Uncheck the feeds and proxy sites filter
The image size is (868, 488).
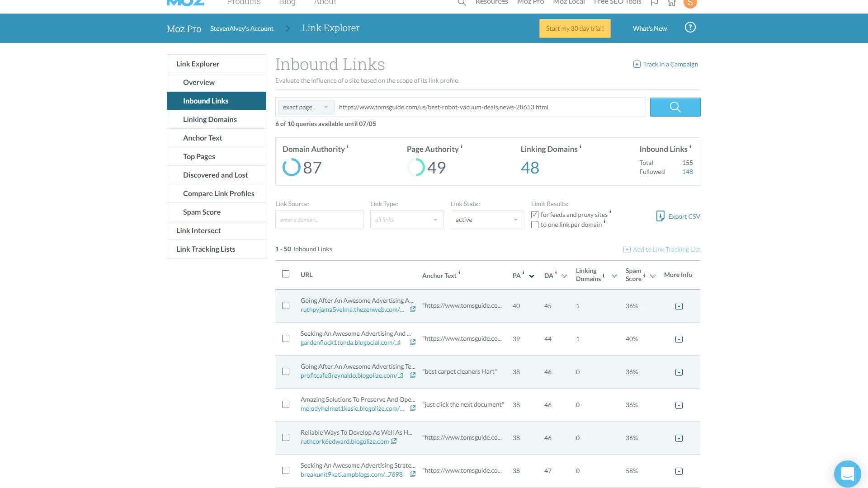(x=535, y=215)
